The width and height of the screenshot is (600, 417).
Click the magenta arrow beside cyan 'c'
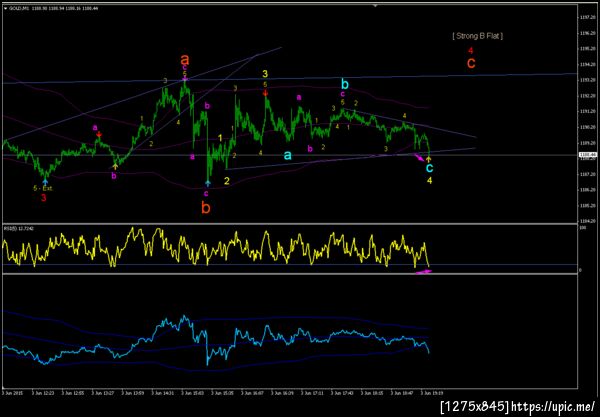tap(419, 157)
